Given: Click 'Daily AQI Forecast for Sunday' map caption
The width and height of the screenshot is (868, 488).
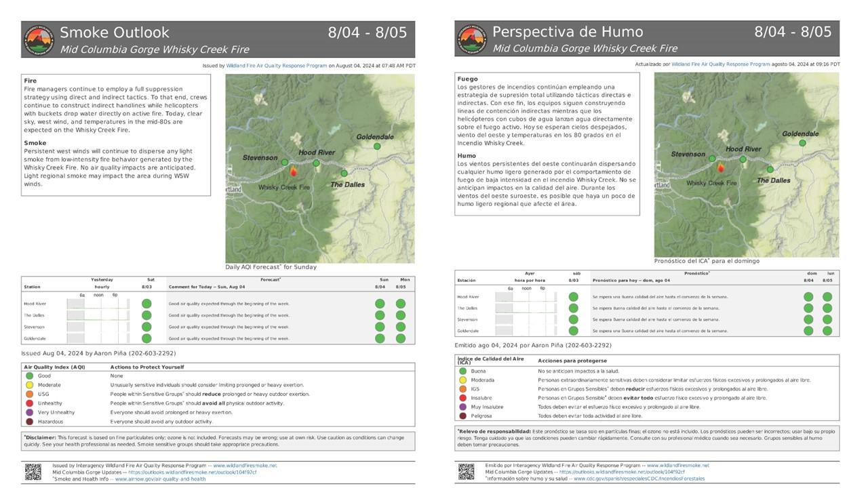Looking at the screenshot, I should click(x=271, y=267).
